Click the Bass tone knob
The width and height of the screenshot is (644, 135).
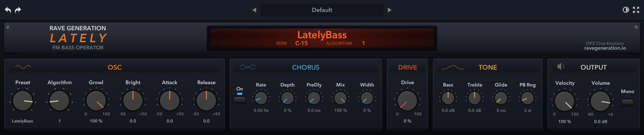(448, 98)
